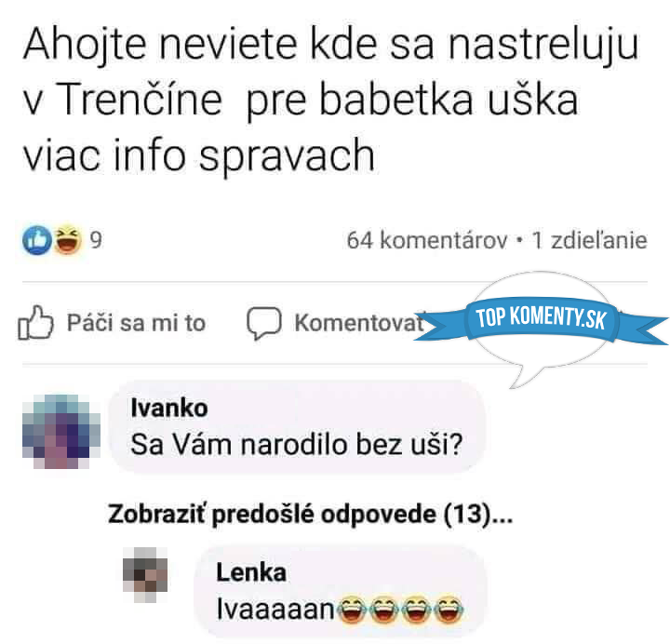Click the laughing haha reaction icon
The image size is (670, 644).
[x=68, y=239]
